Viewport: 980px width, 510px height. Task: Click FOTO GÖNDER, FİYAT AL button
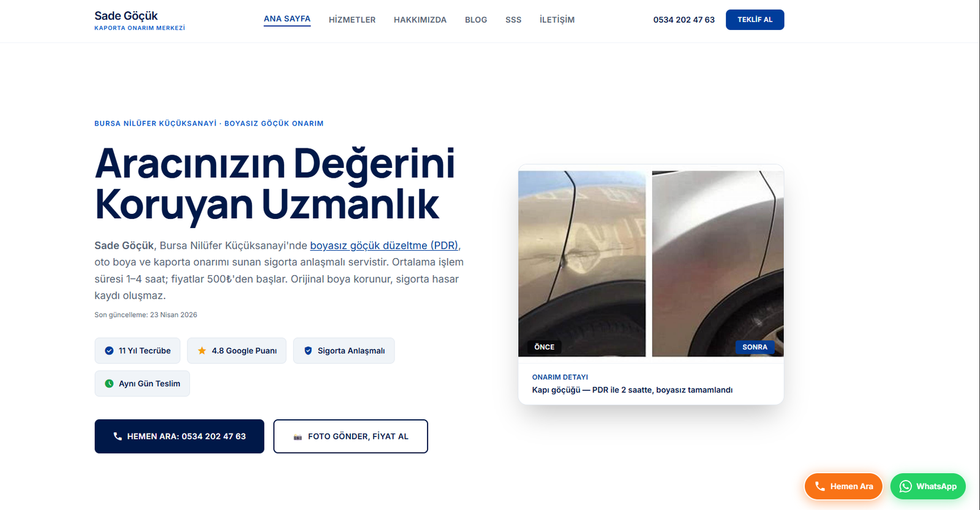pos(350,436)
